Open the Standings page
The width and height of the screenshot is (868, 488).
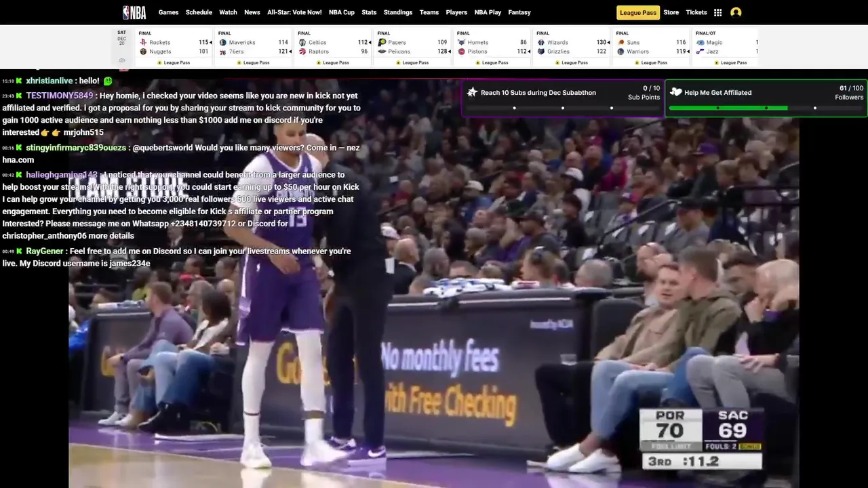398,12
